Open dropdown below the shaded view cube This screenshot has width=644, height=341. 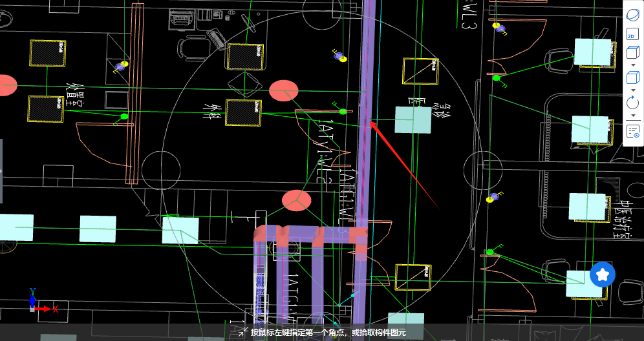tap(632, 65)
